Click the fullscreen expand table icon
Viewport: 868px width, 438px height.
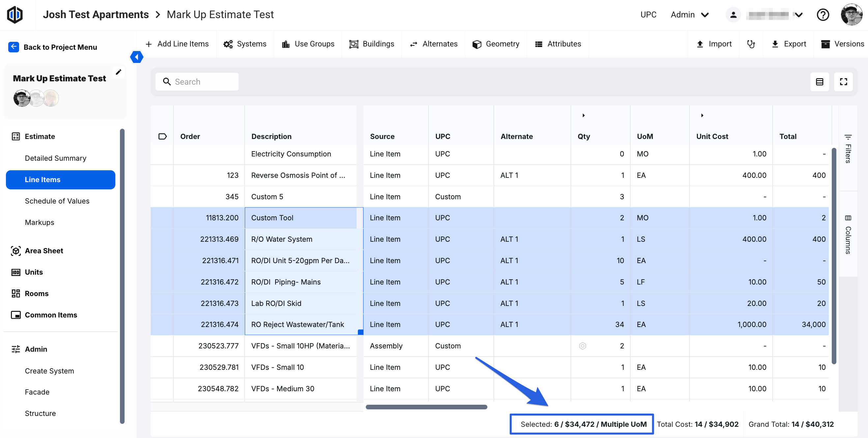pyautogui.click(x=843, y=82)
